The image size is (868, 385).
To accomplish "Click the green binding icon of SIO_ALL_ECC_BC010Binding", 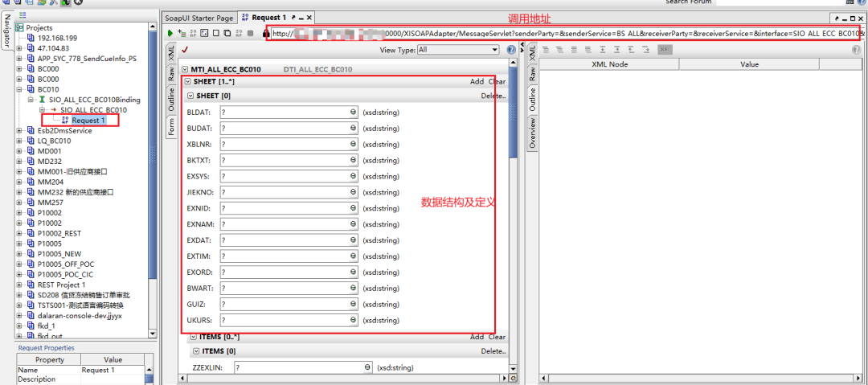I will tap(41, 100).
